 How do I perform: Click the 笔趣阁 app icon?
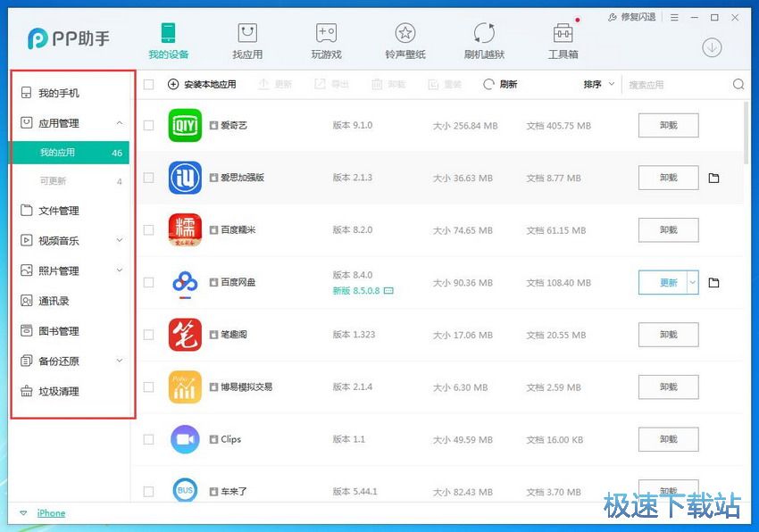pos(185,335)
